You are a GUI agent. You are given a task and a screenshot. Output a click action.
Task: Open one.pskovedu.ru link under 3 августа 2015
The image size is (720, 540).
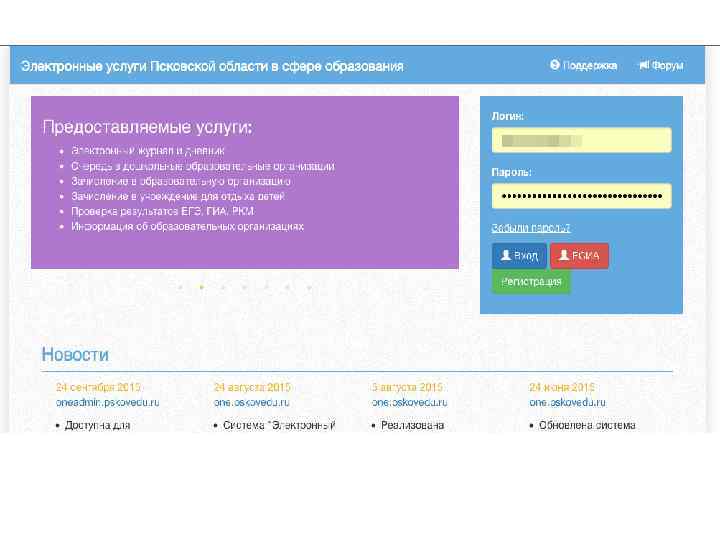click(x=410, y=403)
